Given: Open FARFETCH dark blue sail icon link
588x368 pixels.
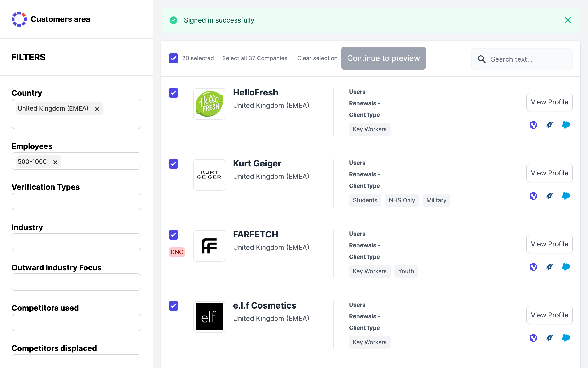Looking at the screenshot, I should [x=550, y=267].
